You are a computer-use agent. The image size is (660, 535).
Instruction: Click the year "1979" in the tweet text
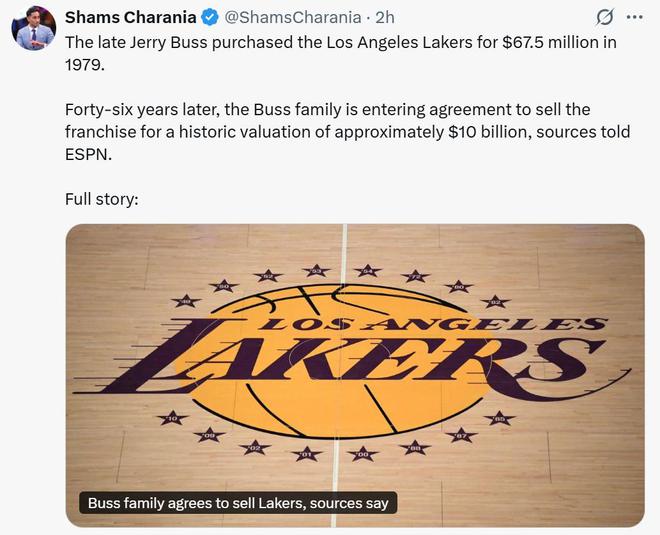click(x=85, y=64)
